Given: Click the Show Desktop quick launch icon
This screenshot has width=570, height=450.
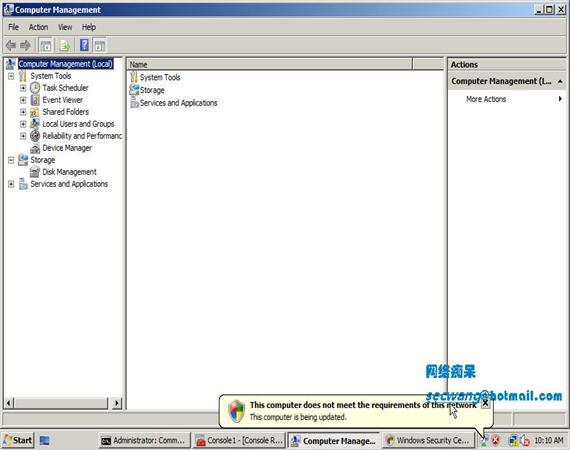Looking at the screenshot, I should tap(44, 441).
